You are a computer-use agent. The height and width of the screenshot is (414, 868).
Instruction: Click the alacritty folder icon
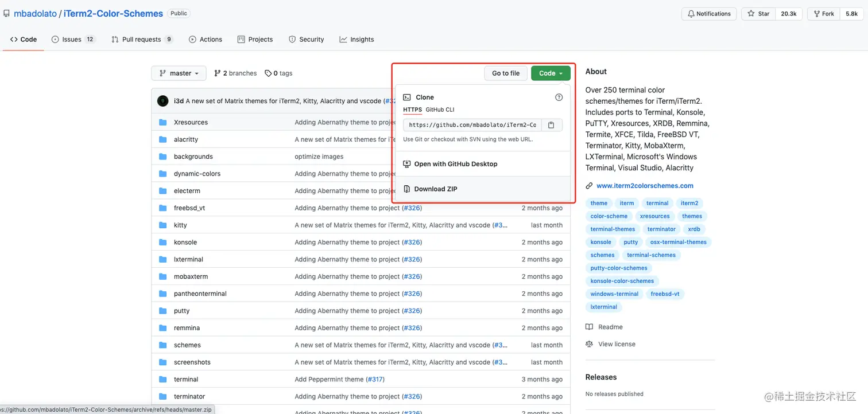[x=162, y=139]
